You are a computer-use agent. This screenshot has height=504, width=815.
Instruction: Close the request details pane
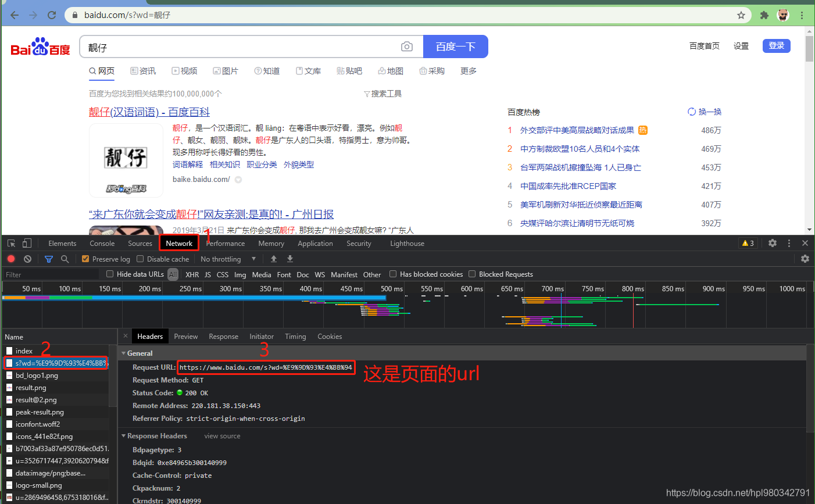tap(126, 336)
